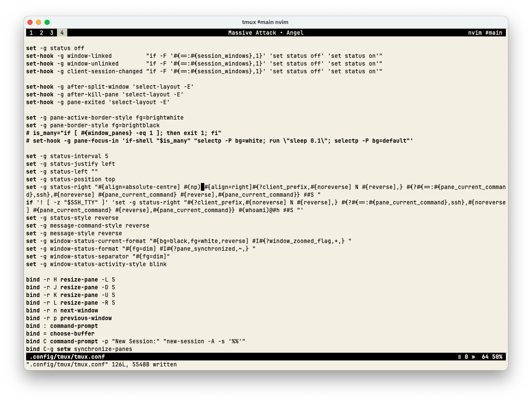This screenshot has width=532, height=402.
Task: Close the terminal window with red button
Action: click(x=30, y=22)
